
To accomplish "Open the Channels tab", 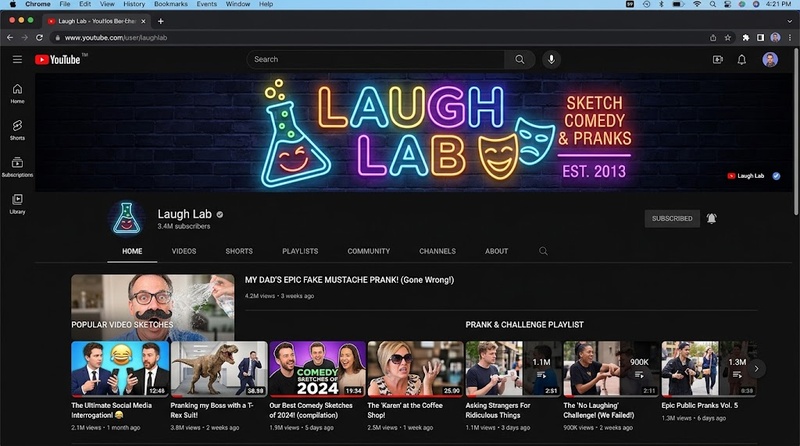I will pyautogui.click(x=437, y=251).
